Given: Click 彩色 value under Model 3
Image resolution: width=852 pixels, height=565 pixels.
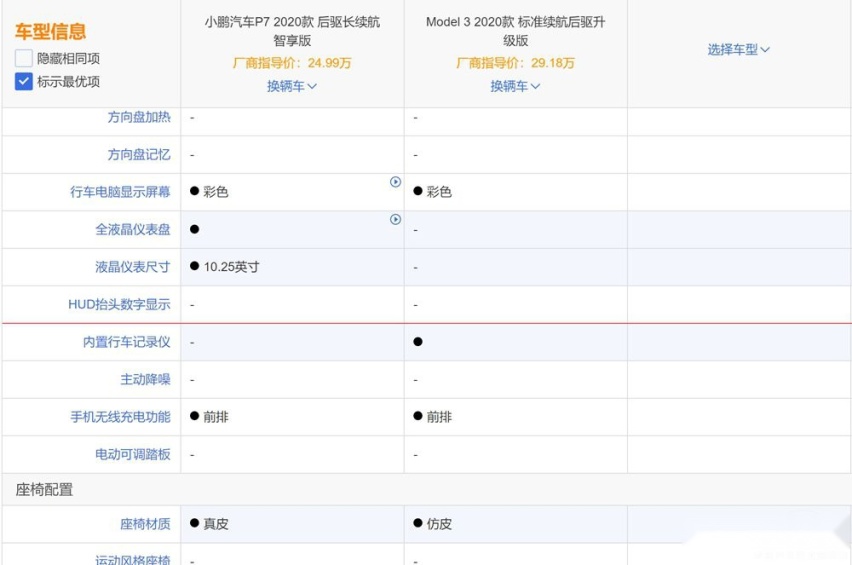Looking at the screenshot, I should [439, 192].
